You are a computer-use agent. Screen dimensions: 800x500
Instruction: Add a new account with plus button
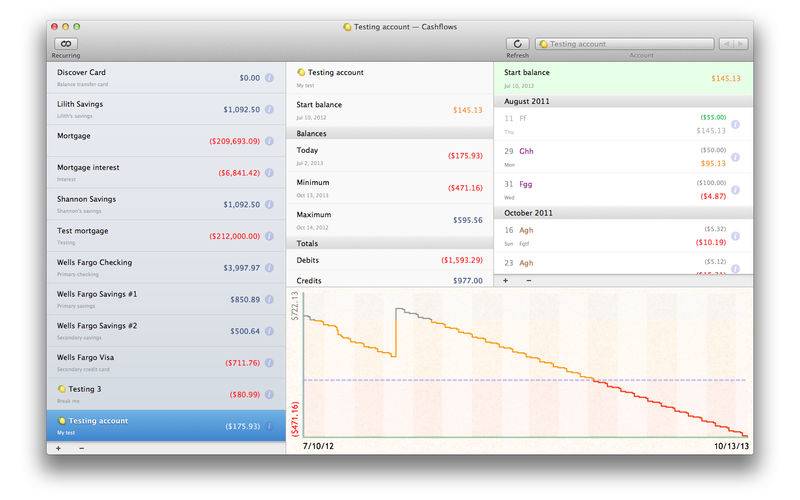(x=58, y=448)
